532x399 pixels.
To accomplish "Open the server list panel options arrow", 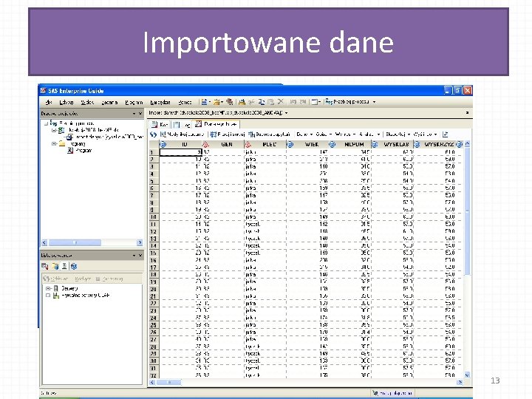I will point(134,255).
